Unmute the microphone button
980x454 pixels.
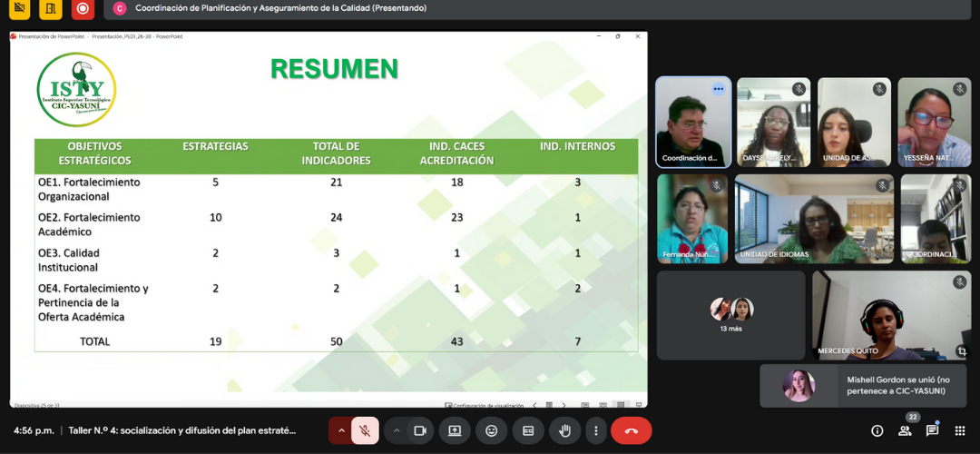click(x=365, y=430)
